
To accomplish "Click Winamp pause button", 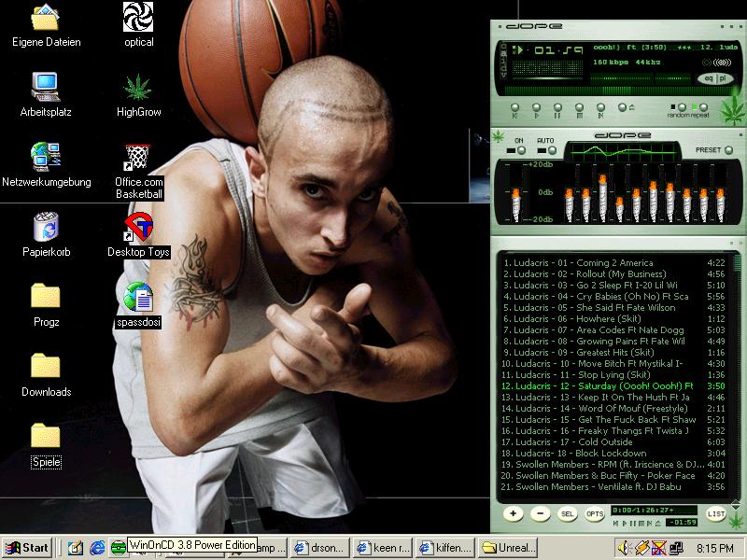I will coord(557,108).
